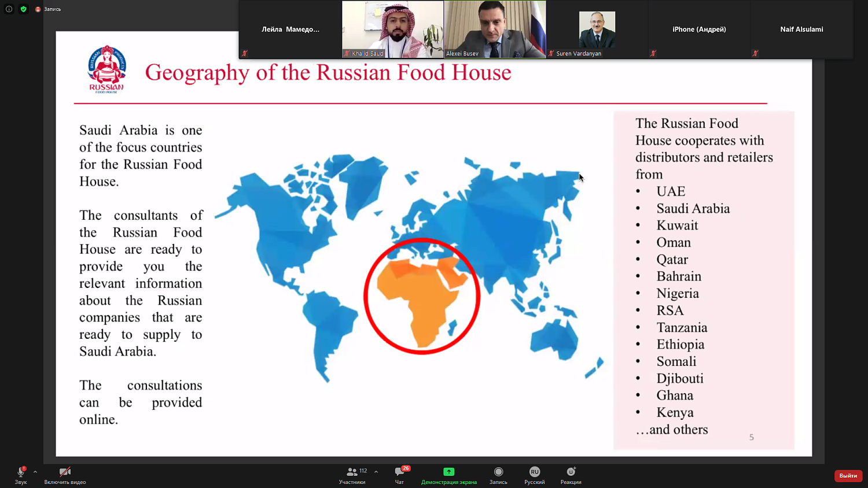The height and width of the screenshot is (488, 868).
Task: Click 'The consultations can be provided online' paragraph
Action: (141, 402)
